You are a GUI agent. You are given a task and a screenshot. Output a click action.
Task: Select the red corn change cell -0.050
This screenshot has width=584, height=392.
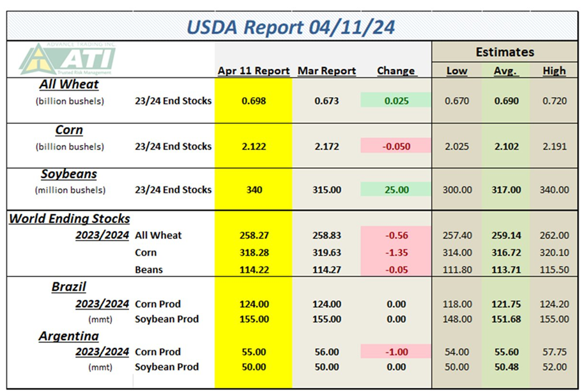pyautogui.click(x=396, y=146)
